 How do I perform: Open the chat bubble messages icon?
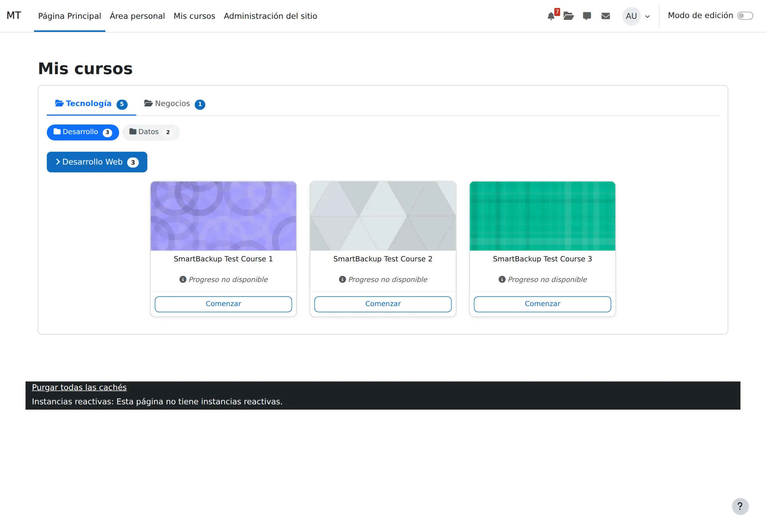click(587, 16)
